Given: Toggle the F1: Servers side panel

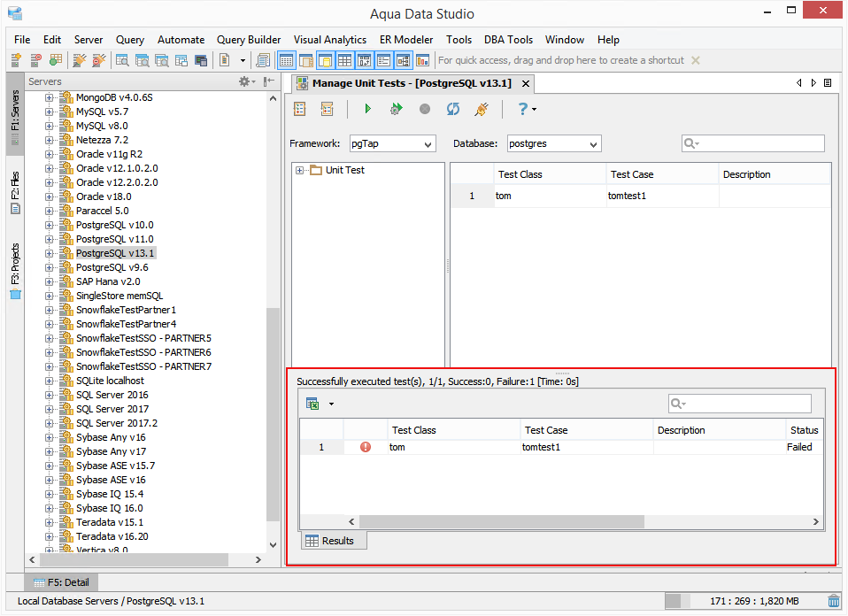Looking at the screenshot, I should pos(15,114).
